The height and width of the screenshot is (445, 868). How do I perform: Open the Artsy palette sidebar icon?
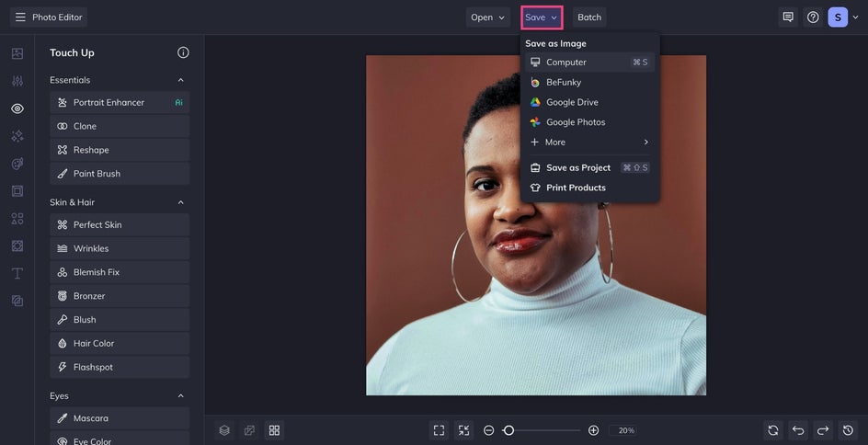click(17, 164)
